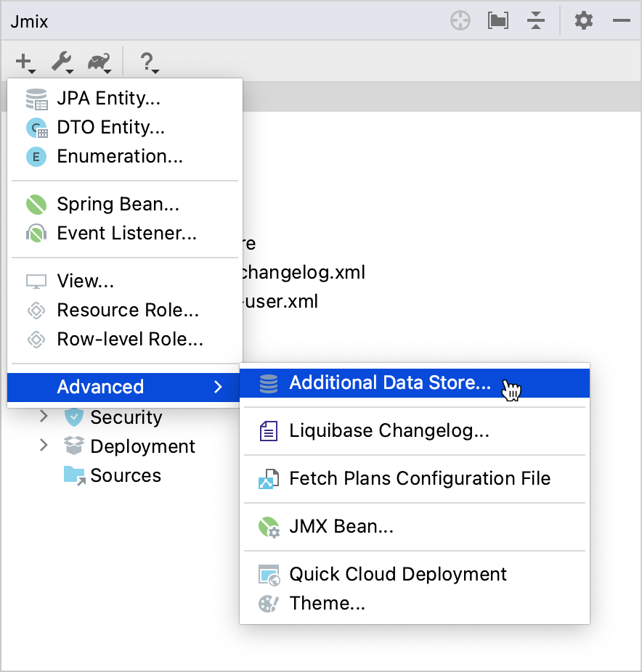Open the plus New menu in toolbar
Viewport: 642px width, 672px height.
click(x=25, y=62)
